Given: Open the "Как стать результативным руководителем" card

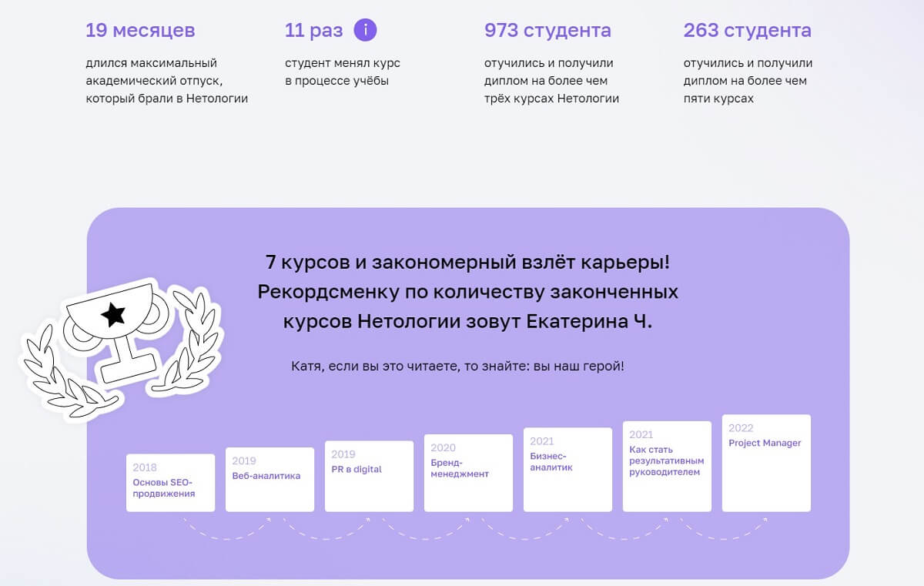Looking at the screenshot, I should pos(667,464).
